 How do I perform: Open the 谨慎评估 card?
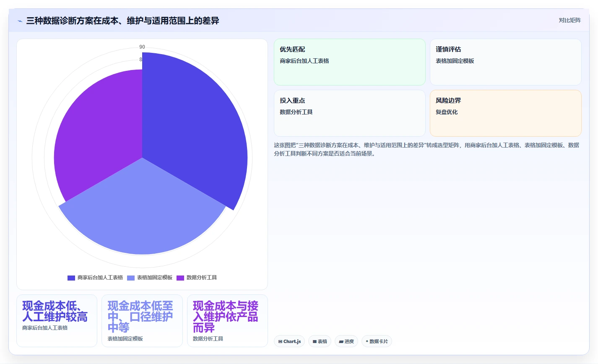pyautogui.click(x=506, y=62)
